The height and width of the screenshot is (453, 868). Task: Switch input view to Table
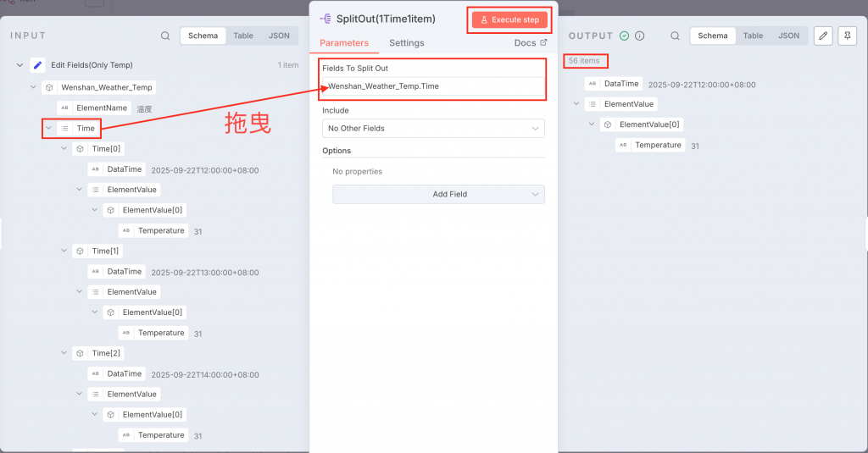coord(243,36)
